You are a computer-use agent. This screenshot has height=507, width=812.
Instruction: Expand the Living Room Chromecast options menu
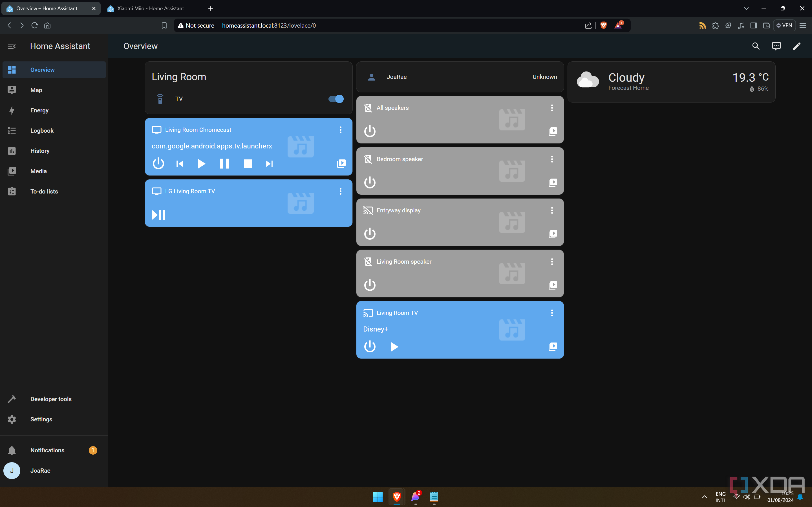(x=340, y=130)
